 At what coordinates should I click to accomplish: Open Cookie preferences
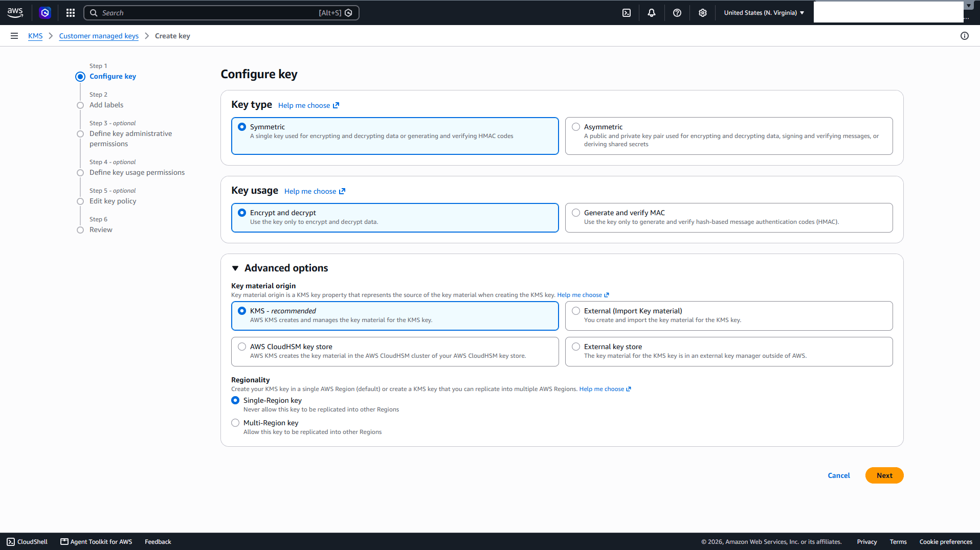pos(946,542)
